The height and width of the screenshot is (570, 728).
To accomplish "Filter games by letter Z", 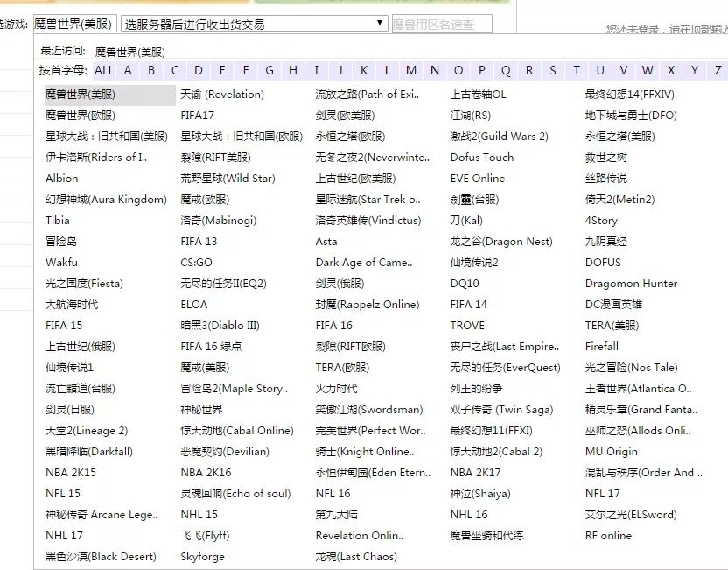I will pos(717,70).
